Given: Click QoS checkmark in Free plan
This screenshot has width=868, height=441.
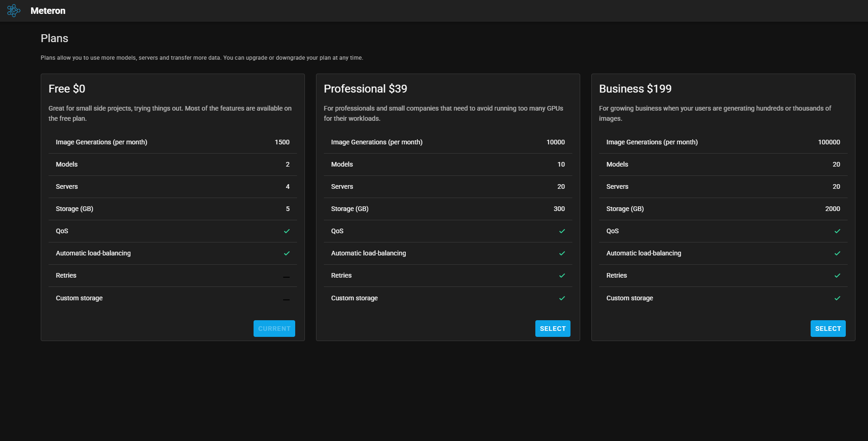Looking at the screenshot, I should (287, 231).
